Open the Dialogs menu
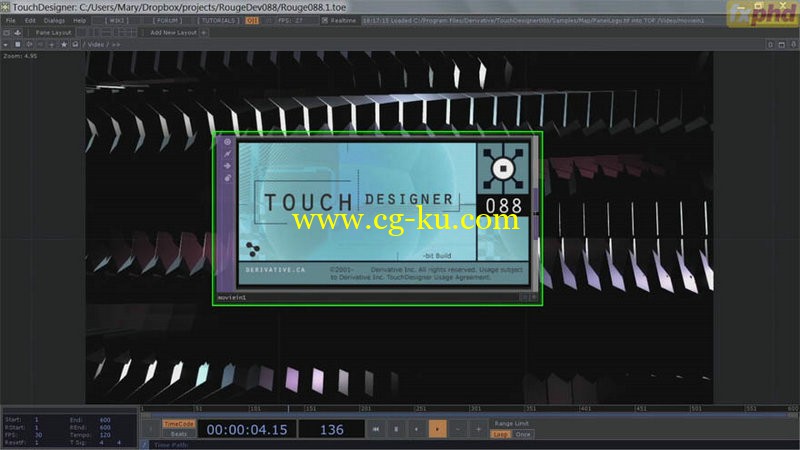 pyautogui.click(x=54, y=20)
